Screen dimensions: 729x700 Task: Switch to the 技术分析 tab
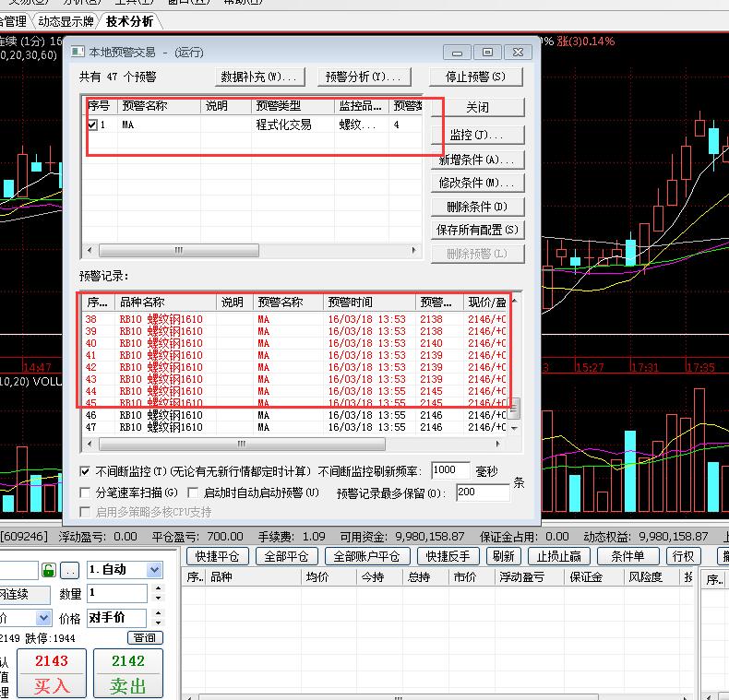point(129,21)
